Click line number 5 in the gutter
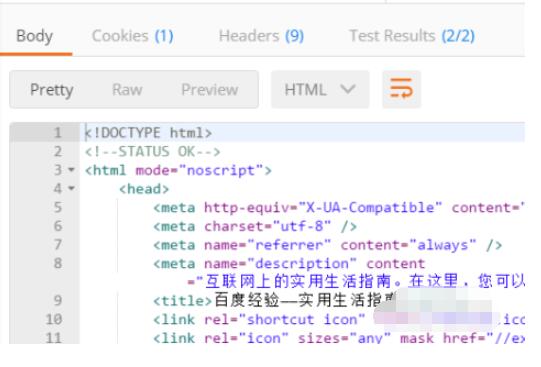The height and width of the screenshot is (367, 541). (58, 207)
